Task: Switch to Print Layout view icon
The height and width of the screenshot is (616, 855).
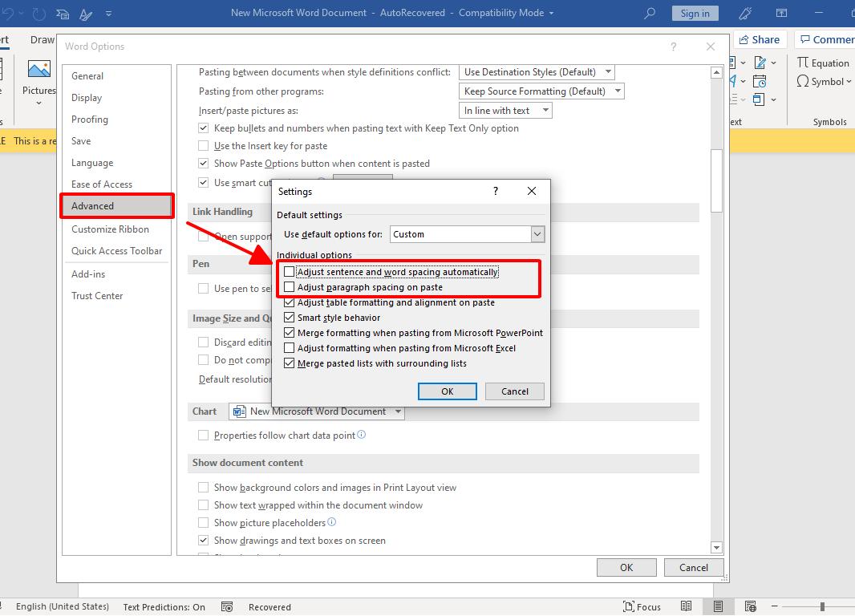Action: (x=718, y=606)
